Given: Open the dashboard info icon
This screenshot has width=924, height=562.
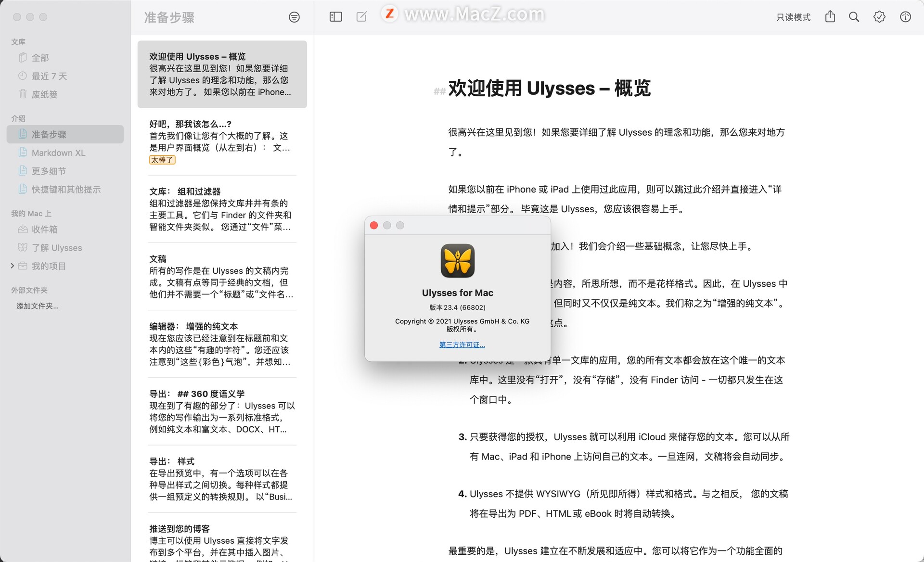Looking at the screenshot, I should tap(905, 17).
